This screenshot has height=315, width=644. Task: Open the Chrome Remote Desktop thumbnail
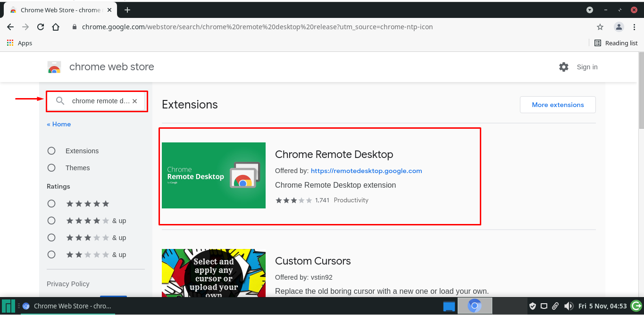(x=214, y=175)
